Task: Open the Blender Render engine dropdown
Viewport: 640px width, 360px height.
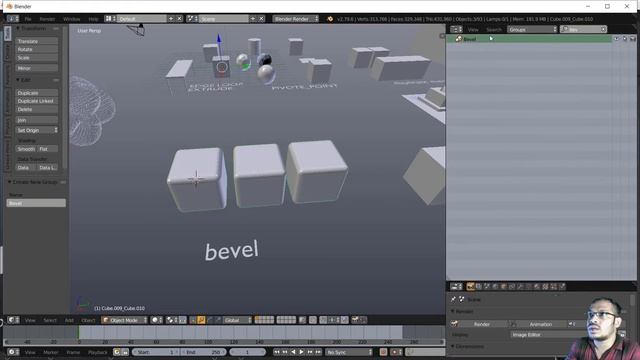Action: tap(296, 19)
